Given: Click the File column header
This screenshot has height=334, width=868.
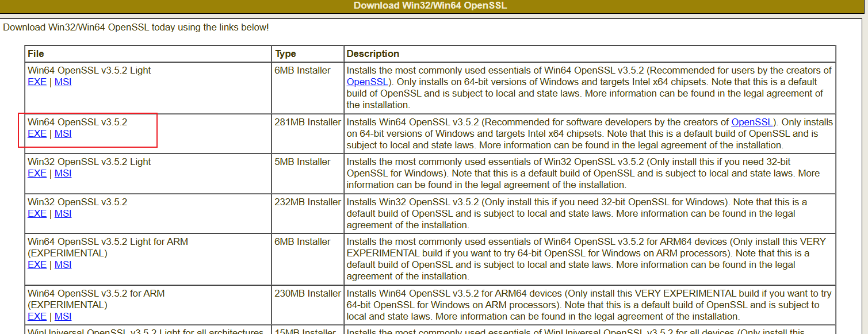Looking at the screenshot, I should (x=36, y=54).
